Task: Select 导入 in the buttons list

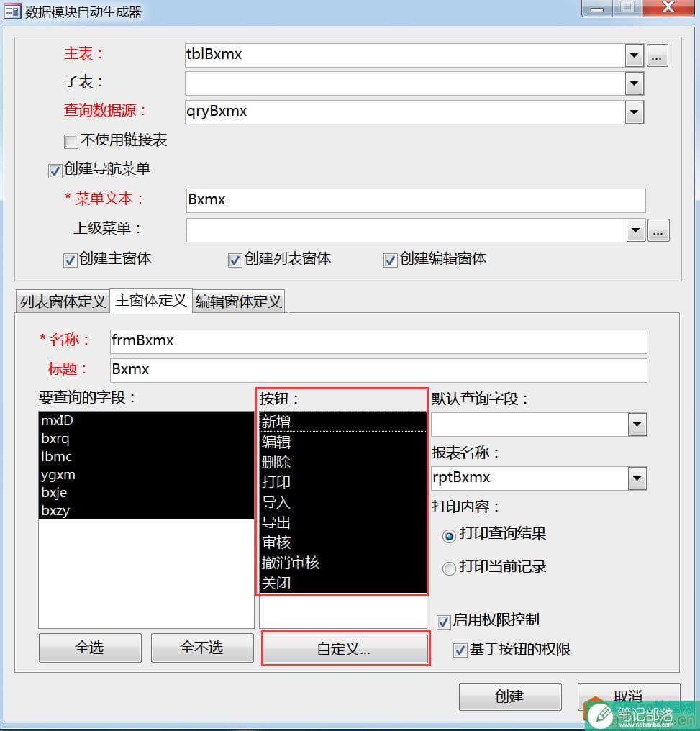Action: coord(343,502)
